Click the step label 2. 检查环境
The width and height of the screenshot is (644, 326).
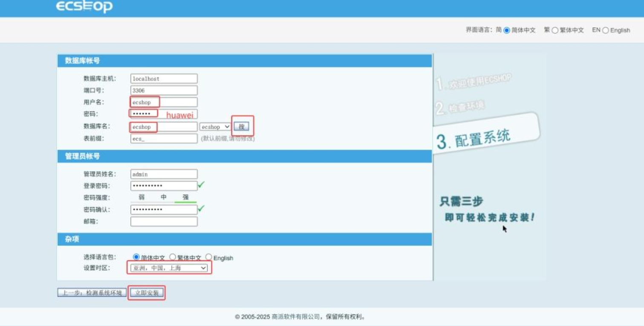[460, 107]
